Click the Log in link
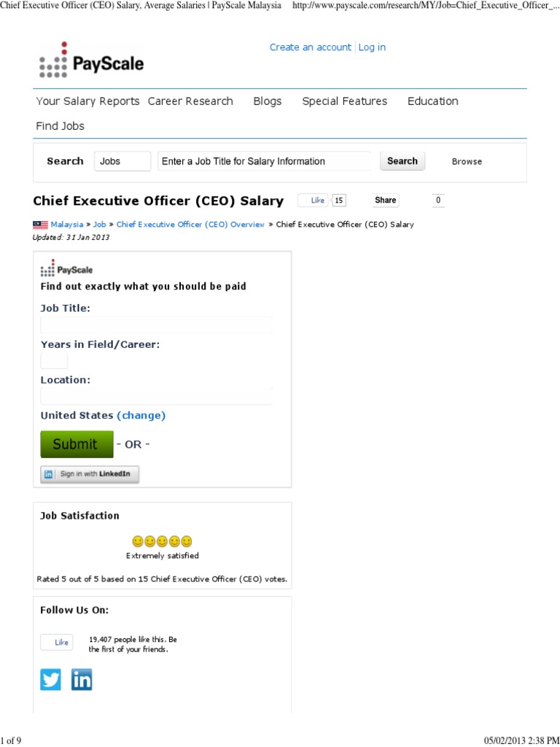The width and height of the screenshot is (560, 747). [372, 47]
